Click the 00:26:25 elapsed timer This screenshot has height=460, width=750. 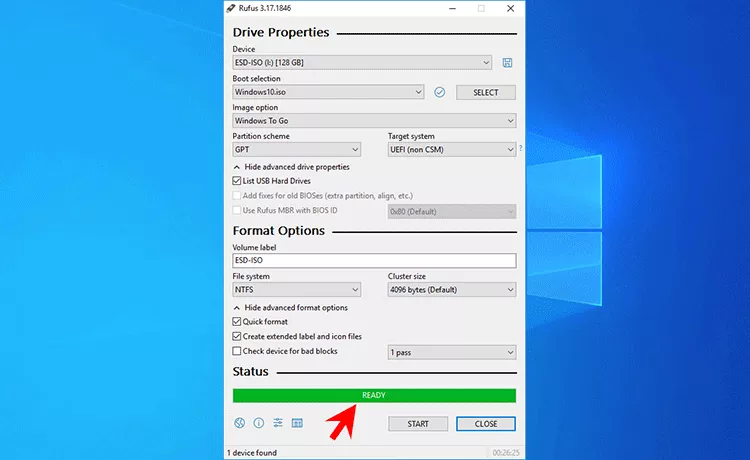pyautogui.click(x=506, y=452)
